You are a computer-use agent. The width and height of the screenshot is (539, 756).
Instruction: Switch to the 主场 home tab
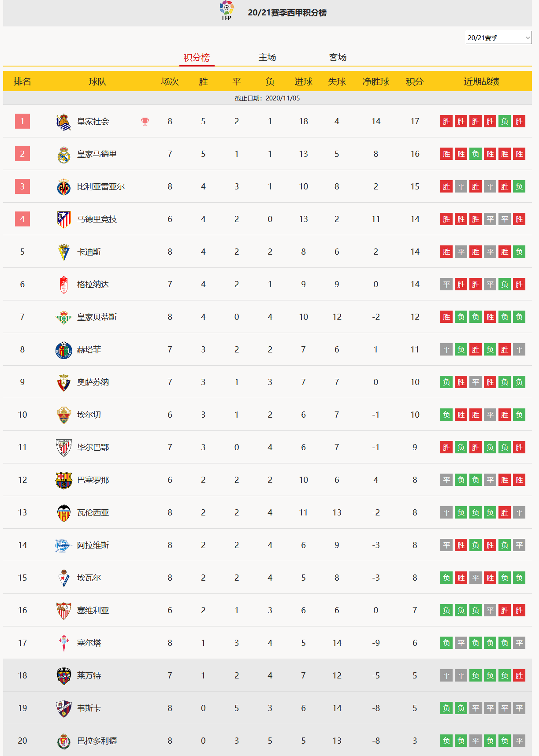tap(267, 57)
